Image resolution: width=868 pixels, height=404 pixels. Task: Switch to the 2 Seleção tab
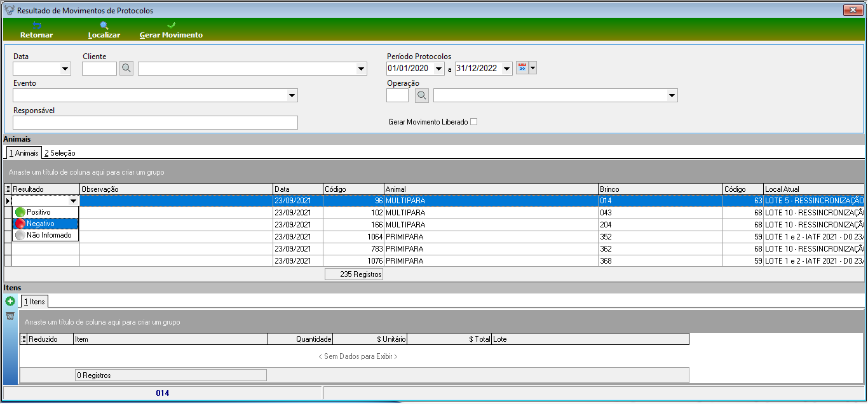(x=60, y=153)
